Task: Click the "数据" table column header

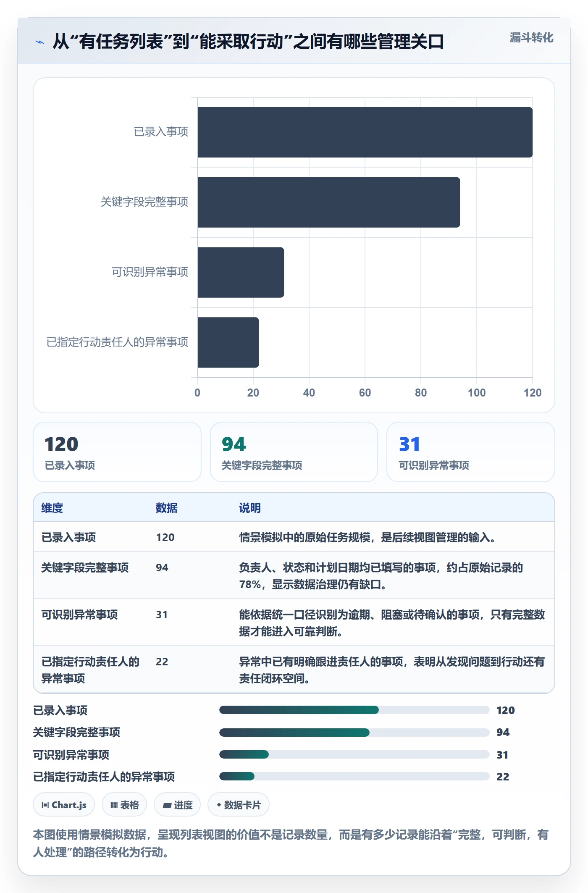Action: 167,508
